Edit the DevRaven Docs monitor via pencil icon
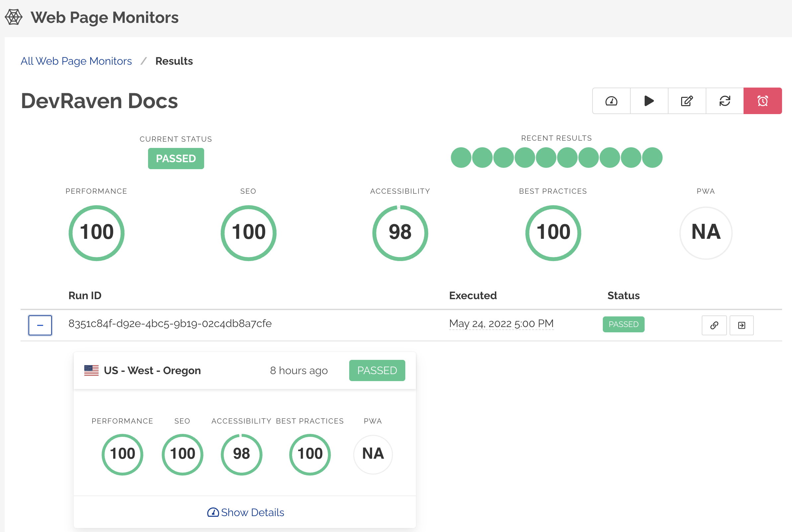Screen dimensions: 792x532 pyautogui.click(x=686, y=101)
